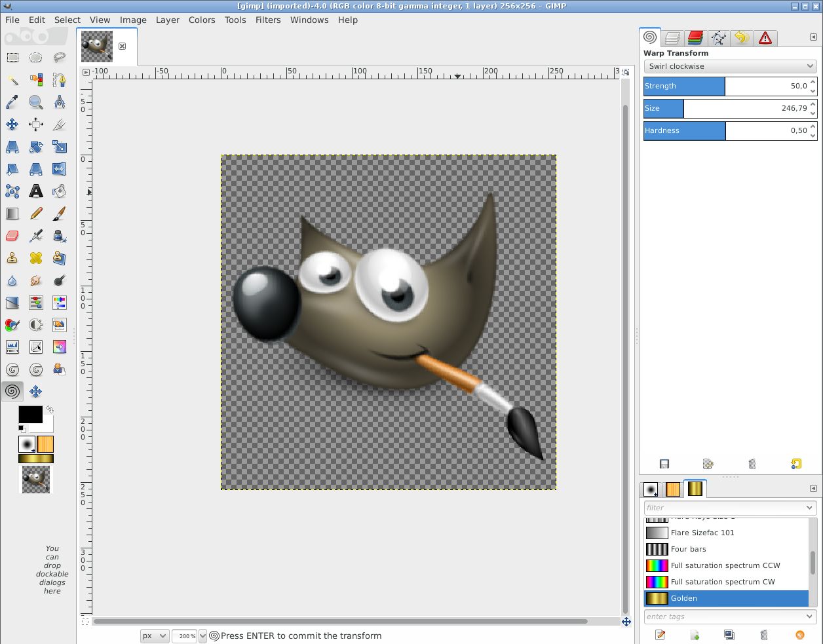The width and height of the screenshot is (823, 644).
Task: Pick the Eraser tool
Action: (x=12, y=236)
